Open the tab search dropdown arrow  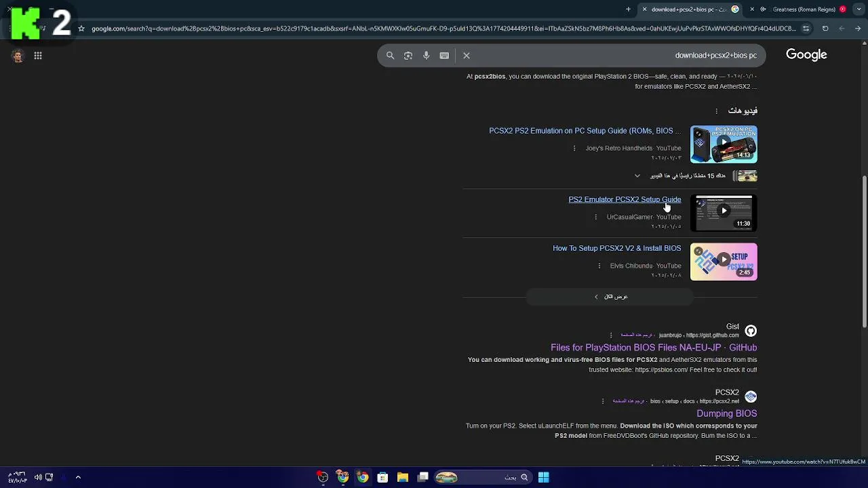point(859,9)
